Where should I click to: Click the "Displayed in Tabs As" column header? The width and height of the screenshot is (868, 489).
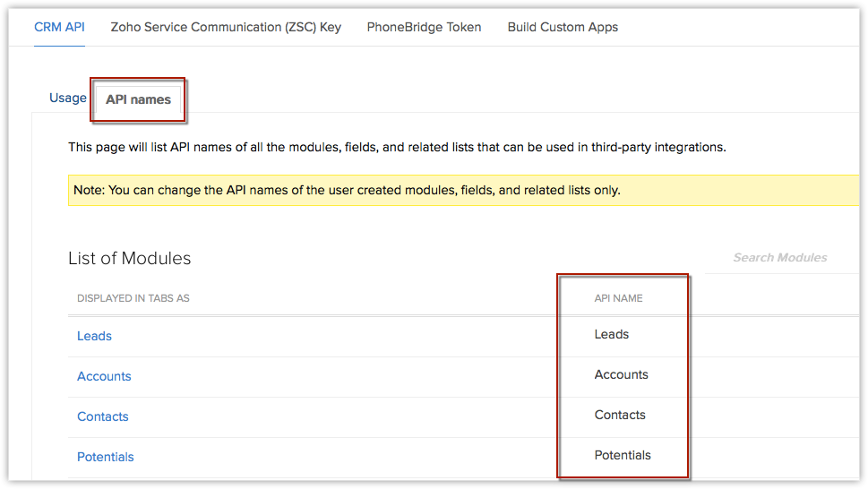(133, 298)
